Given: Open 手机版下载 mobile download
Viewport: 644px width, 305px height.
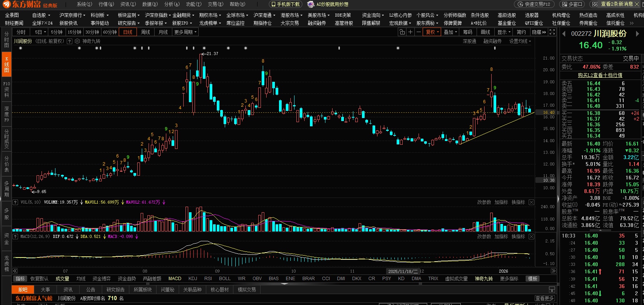Looking at the screenshot, I should click(285, 4).
